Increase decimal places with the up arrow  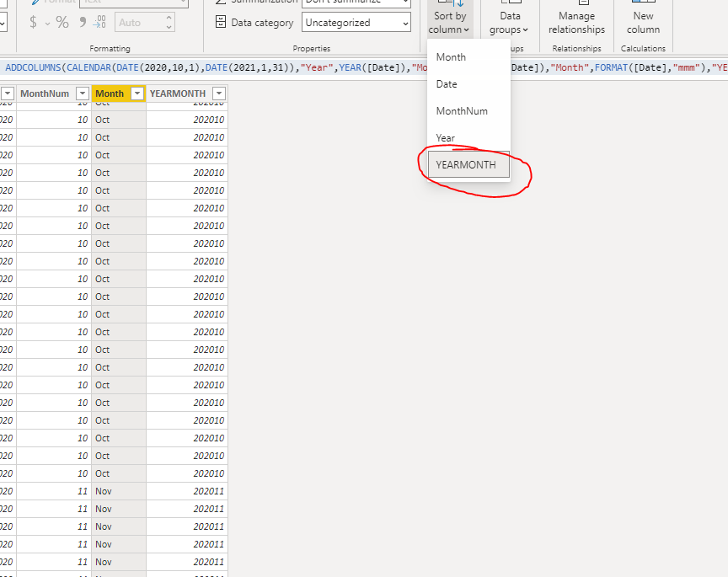(x=169, y=18)
